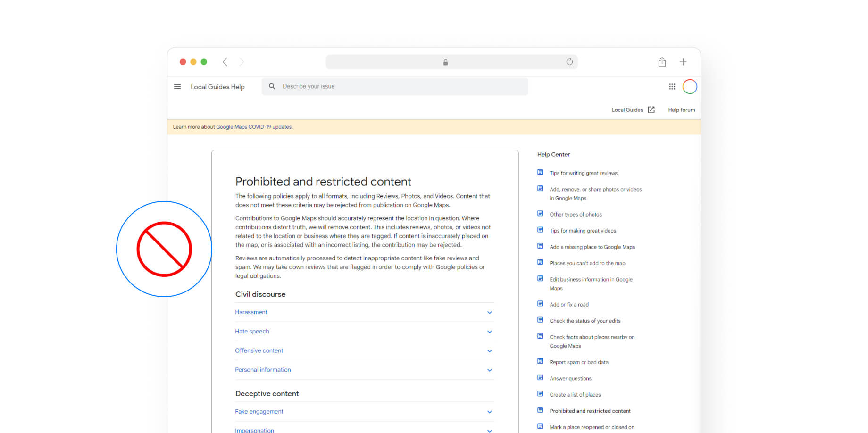Viewport: 868px width, 433px height.
Task: Click article icon beside Tips for writing great reviews
Action: [540, 172]
